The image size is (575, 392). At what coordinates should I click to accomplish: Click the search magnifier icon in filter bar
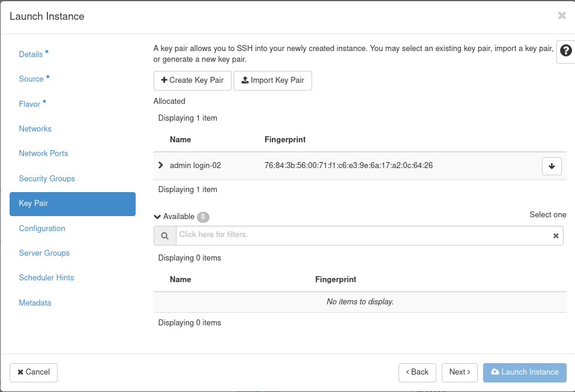click(x=164, y=236)
